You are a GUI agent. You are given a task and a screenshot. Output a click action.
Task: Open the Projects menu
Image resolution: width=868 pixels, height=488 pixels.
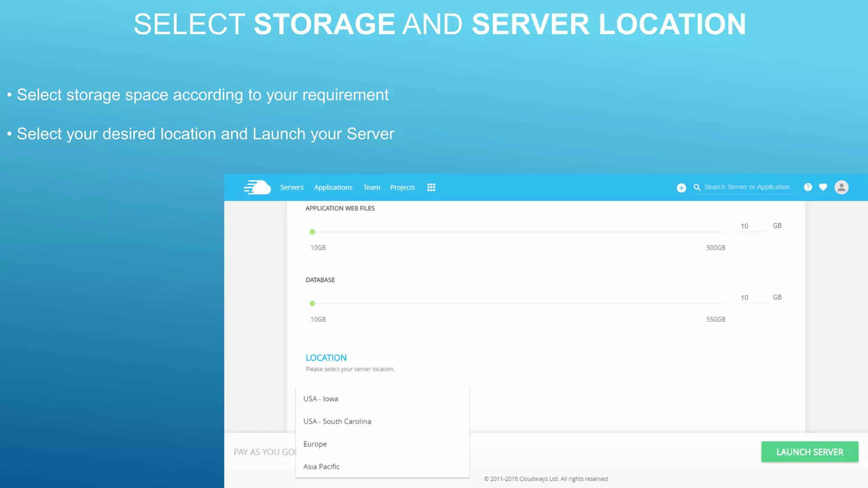(402, 187)
